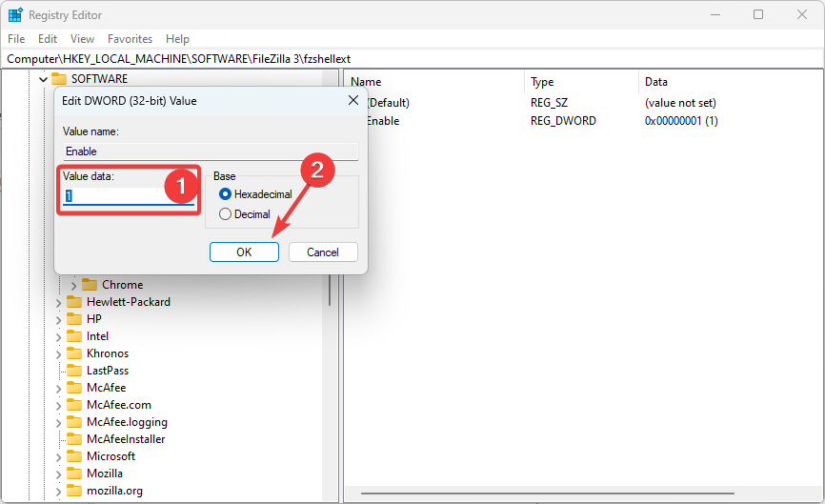Select the LastPass key in tree

(108, 371)
